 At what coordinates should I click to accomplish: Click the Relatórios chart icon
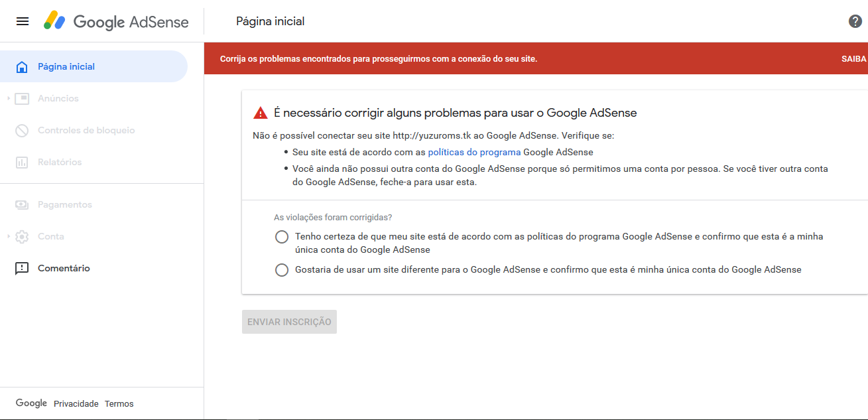tap(22, 163)
